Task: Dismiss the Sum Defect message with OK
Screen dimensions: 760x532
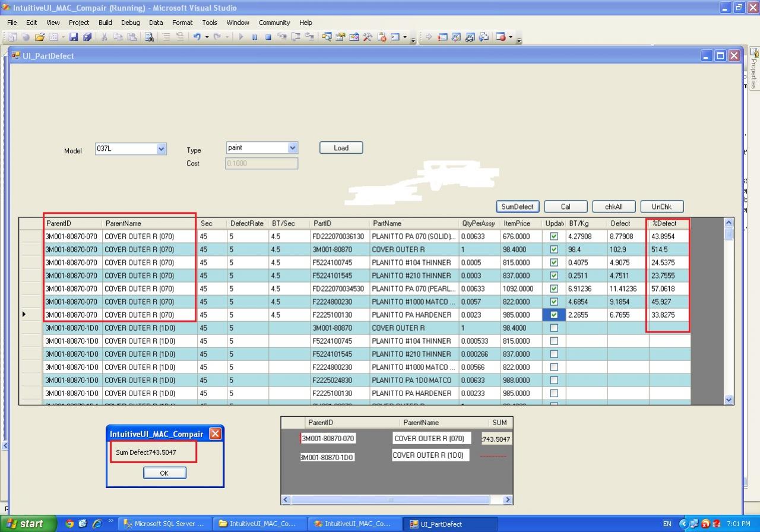Action: click(164, 473)
